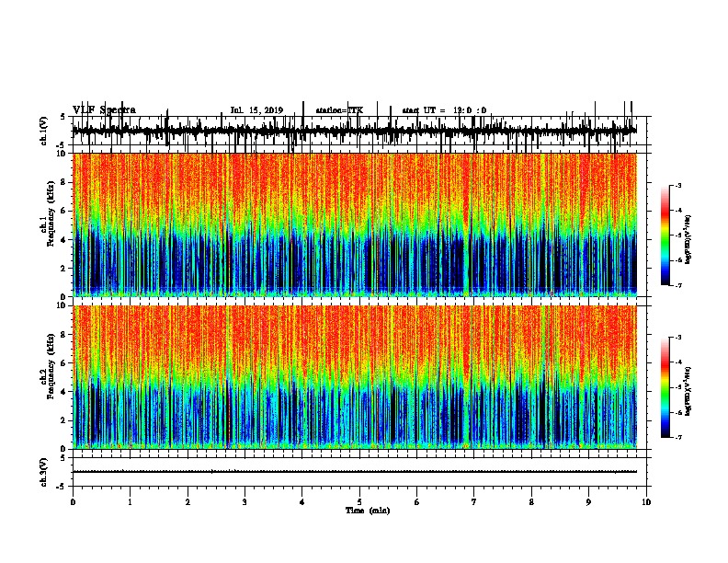This screenshot has height=563, width=728.
Task: Click the ch.1(V) waveform axis label
Action: [44, 131]
